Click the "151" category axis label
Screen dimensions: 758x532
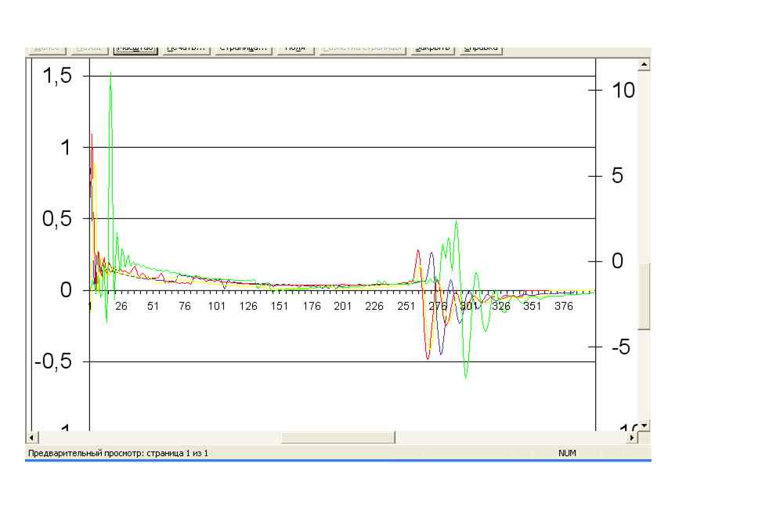point(280,306)
